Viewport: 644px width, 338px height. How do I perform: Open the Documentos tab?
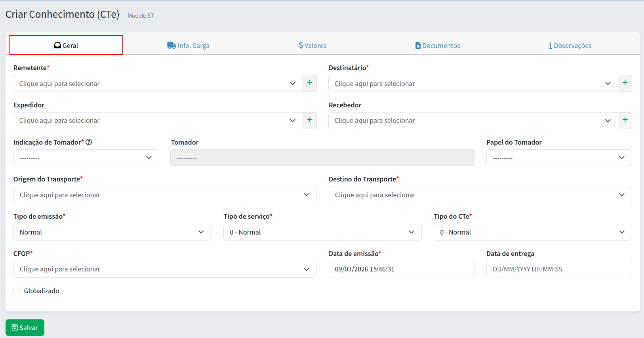[x=438, y=46]
